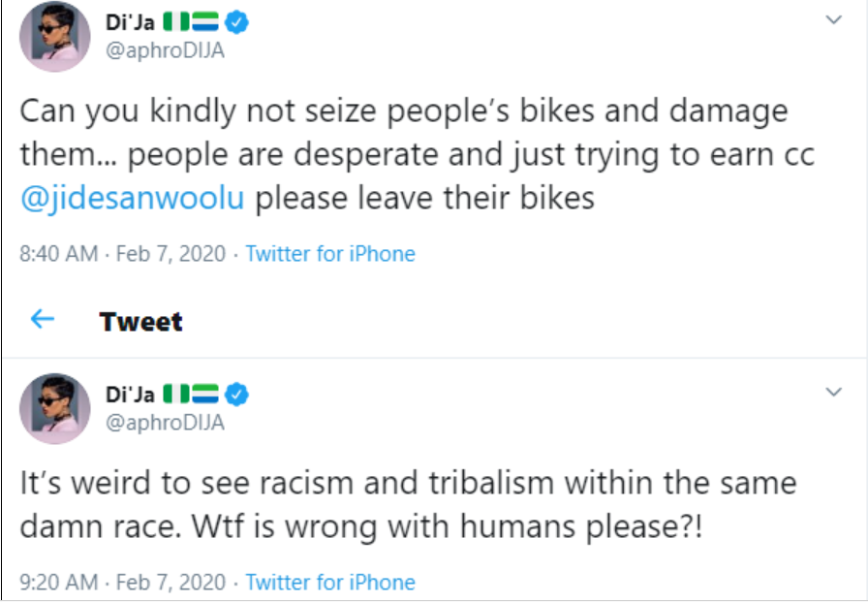This screenshot has height=602, width=868.
Task: Open the Di'Ja display name on the bottom tweet
Action: pyautogui.click(x=130, y=396)
